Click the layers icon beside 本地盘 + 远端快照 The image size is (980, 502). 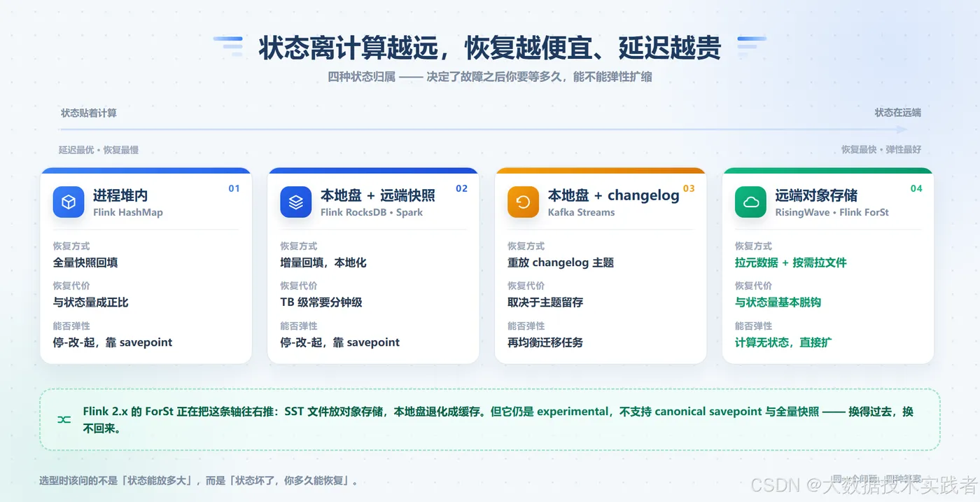[296, 202]
